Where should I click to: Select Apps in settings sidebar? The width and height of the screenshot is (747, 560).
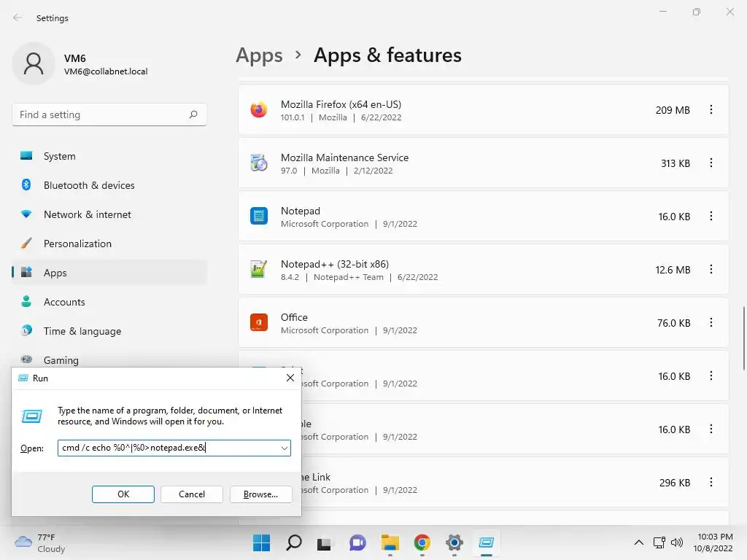click(109, 273)
